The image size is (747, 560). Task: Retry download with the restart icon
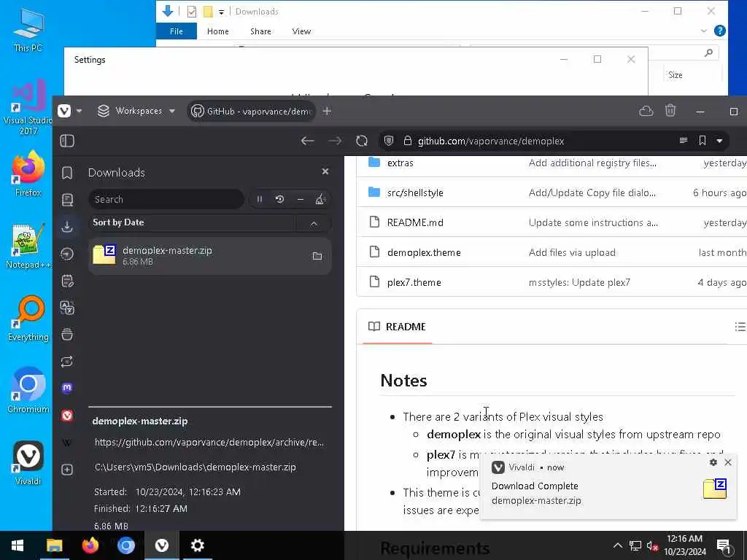(280, 199)
